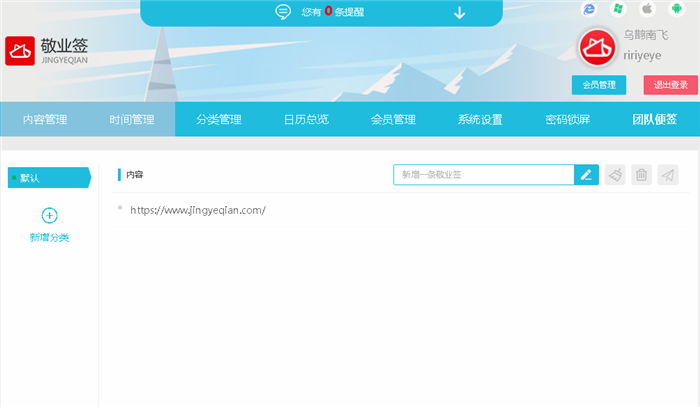Click the 您有0条提醒 reminder text
This screenshot has height=407, width=700.
point(333,12)
